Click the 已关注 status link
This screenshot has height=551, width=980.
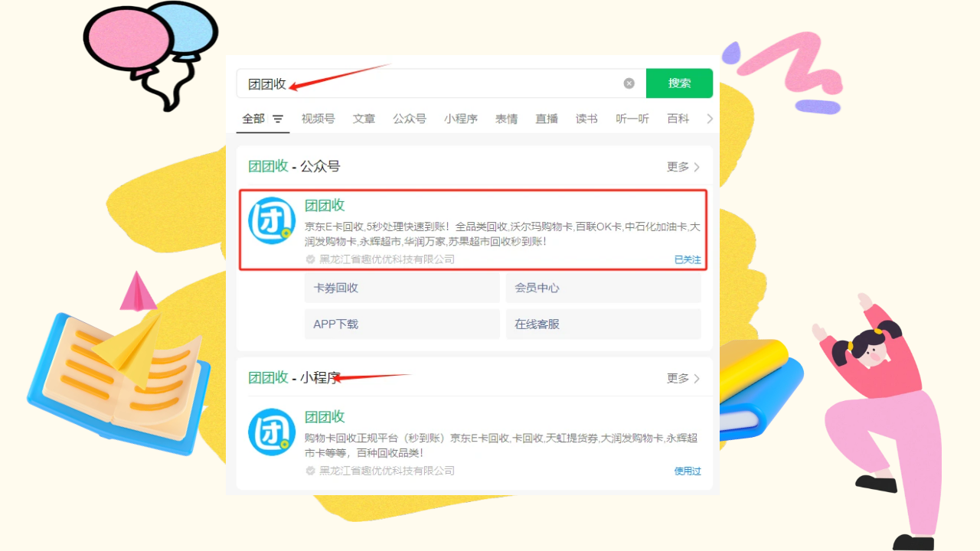pyautogui.click(x=688, y=259)
